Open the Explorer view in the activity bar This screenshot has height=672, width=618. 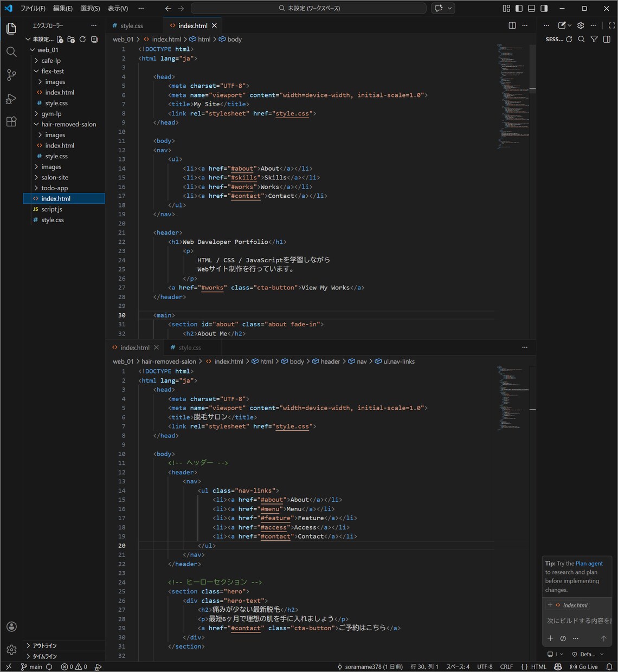(x=11, y=29)
